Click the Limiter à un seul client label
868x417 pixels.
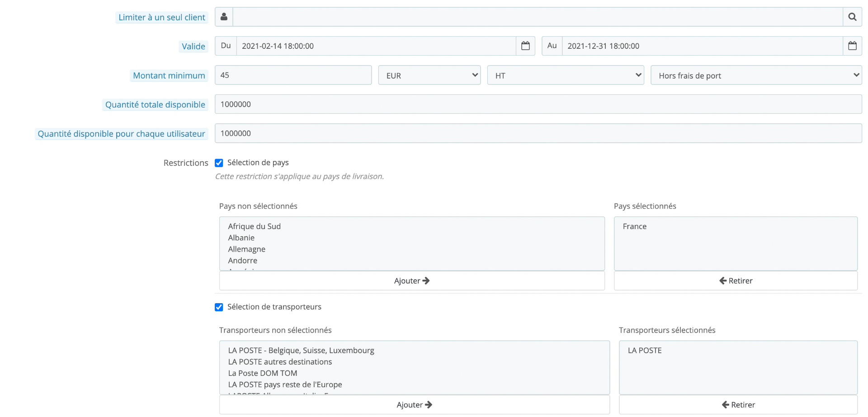tap(162, 18)
